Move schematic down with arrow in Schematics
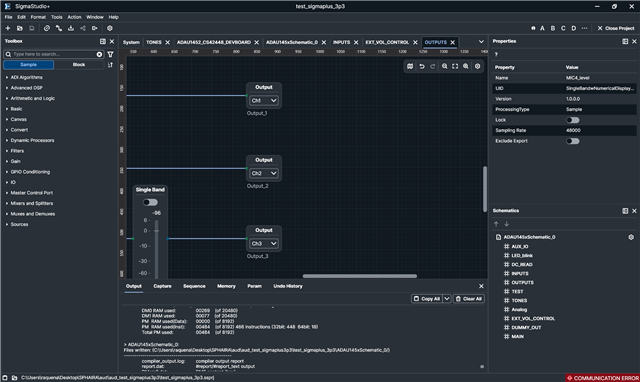 pyautogui.click(x=507, y=224)
